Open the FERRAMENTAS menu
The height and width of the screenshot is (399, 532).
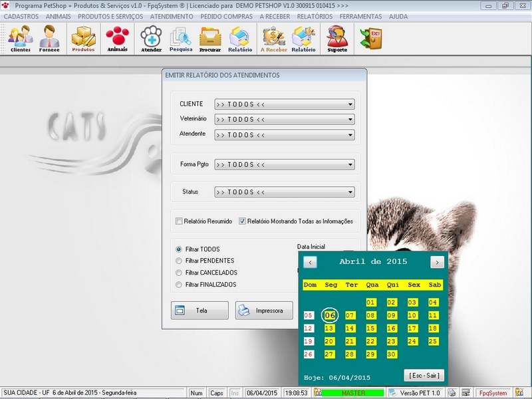[360, 17]
